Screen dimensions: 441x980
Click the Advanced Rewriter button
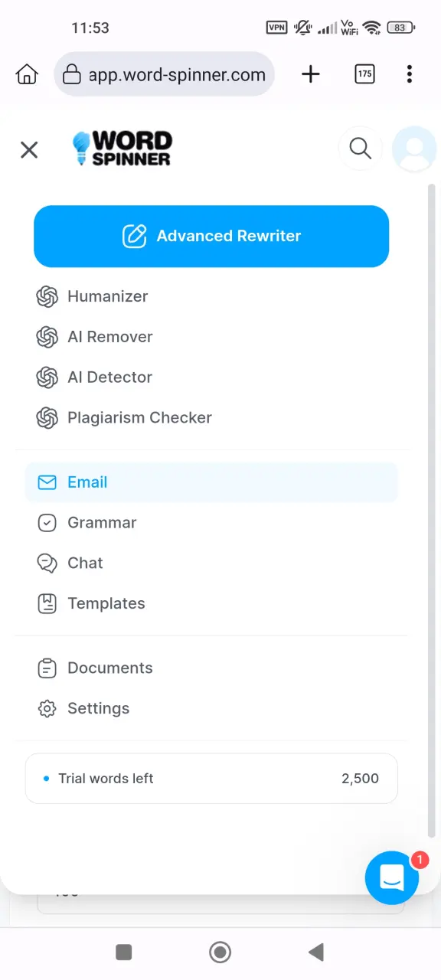point(211,236)
